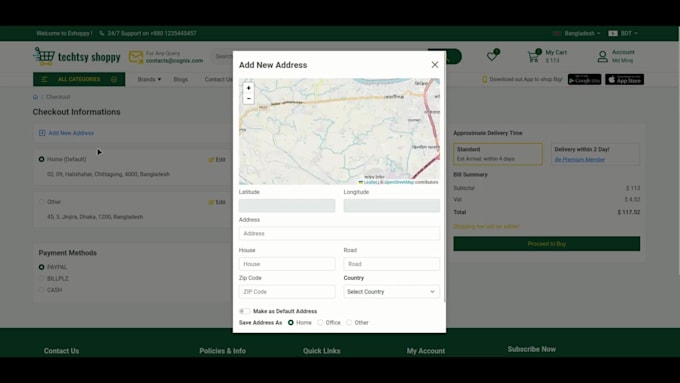This screenshot has width=680, height=383.
Task: Click the techtsy shoppy logo
Action: (x=77, y=56)
